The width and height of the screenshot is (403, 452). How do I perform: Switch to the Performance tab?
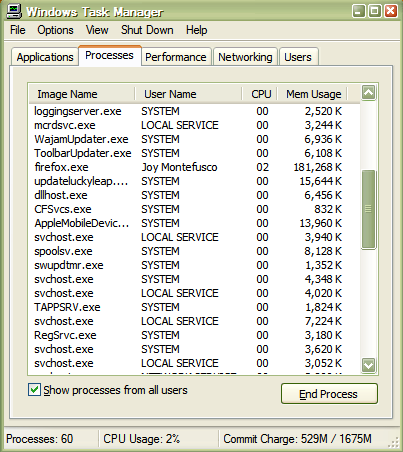[176, 57]
